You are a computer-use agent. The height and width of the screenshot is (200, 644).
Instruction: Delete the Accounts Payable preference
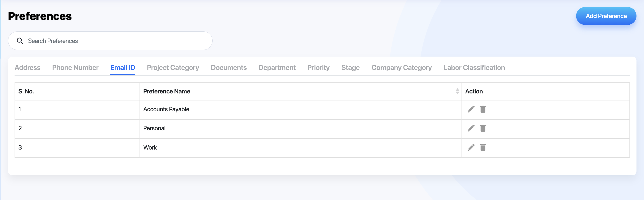[483, 109]
